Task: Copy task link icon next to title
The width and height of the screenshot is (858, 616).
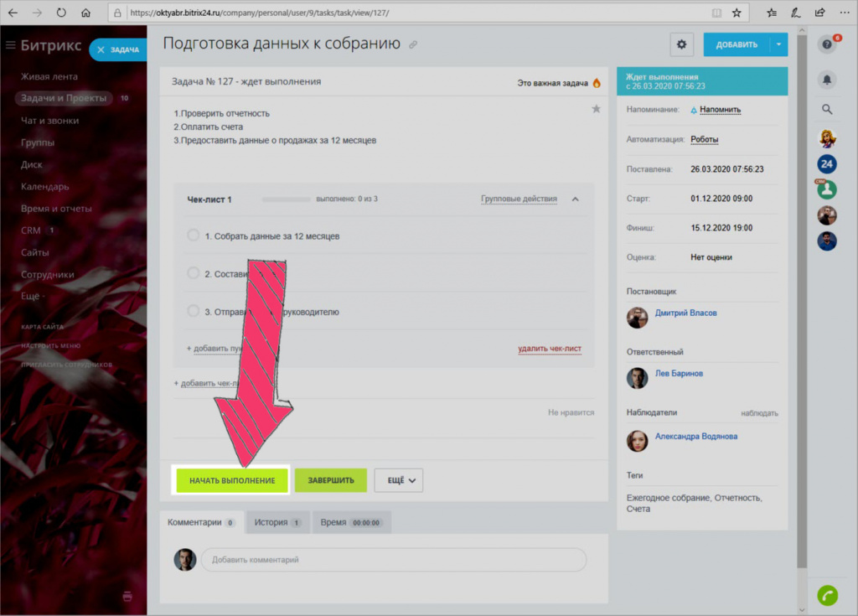Action: pos(413,45)
